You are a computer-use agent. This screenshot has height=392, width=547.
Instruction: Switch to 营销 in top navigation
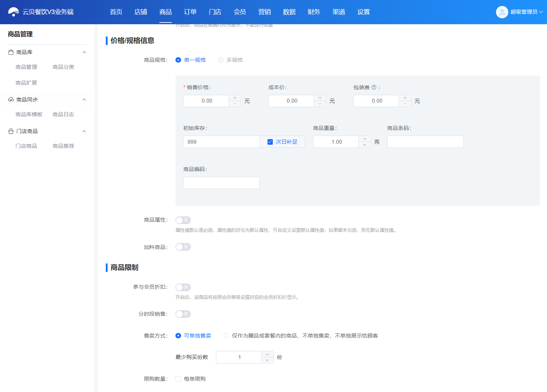tap(264, 12)
